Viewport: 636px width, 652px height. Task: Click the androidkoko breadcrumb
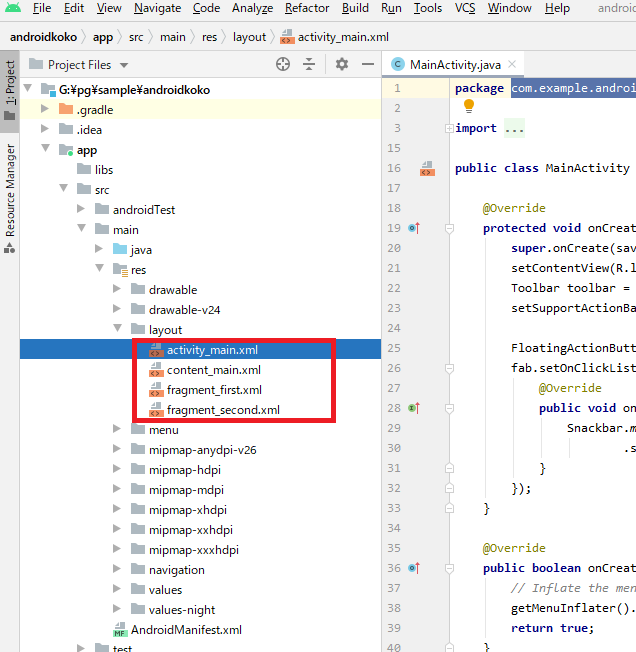click(43, 37)
